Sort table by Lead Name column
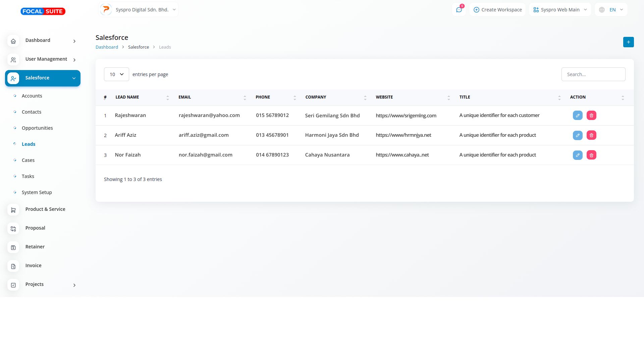Screen dimensions: 644x362 point(127,97)
